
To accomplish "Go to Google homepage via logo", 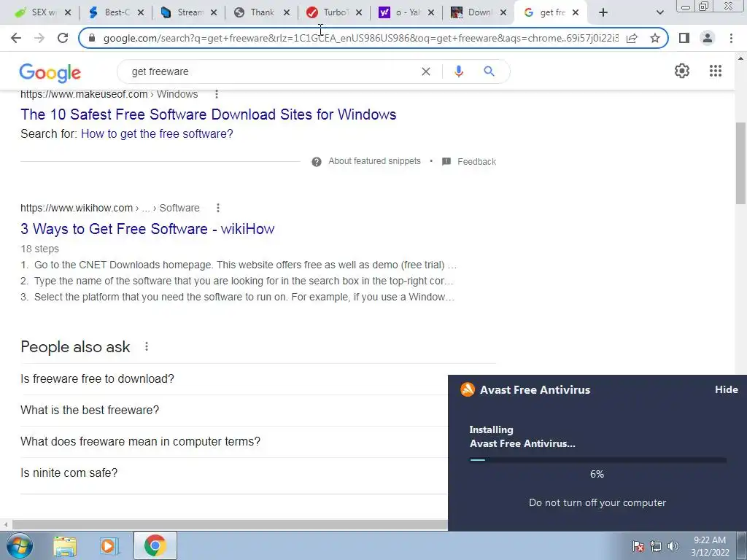I will [x=50, y=72].
